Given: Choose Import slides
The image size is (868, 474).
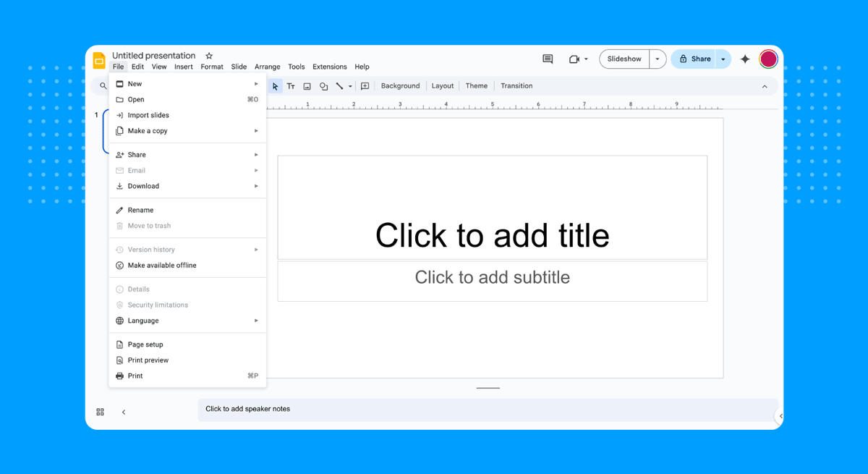Looking at the screenshot, I should (187, 115).
